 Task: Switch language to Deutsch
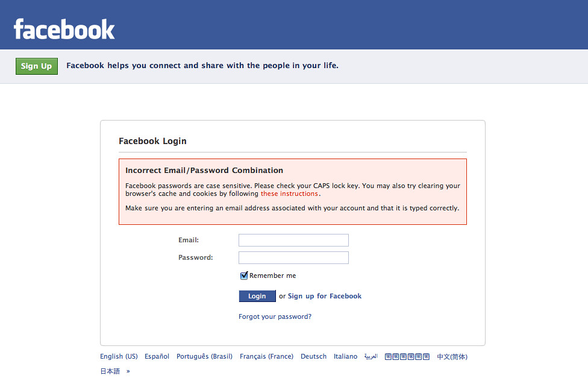[313, 356]
